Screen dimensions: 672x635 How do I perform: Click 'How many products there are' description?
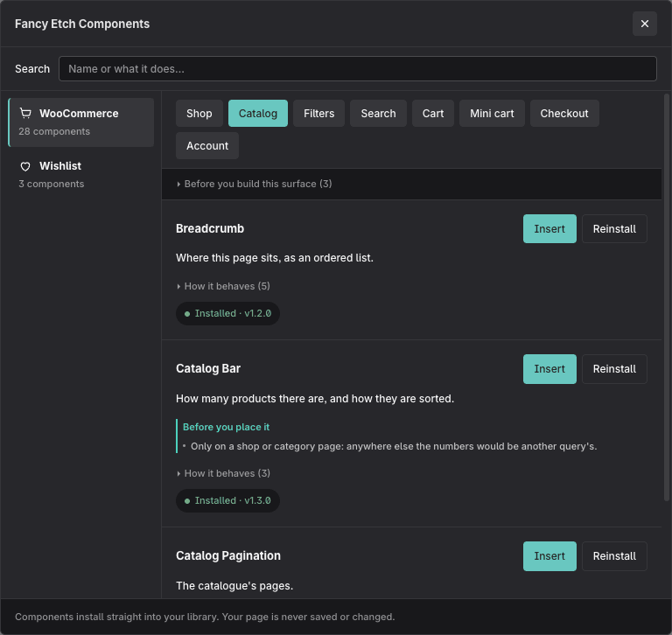[x=315, y=399]
